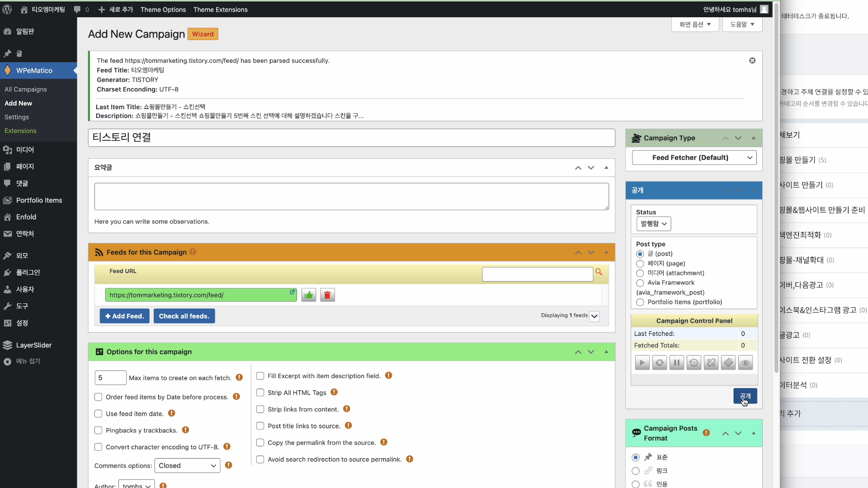868x488 pixels.
Task: Dismiss the feed parsed notice
Action: tap(752, 61)
